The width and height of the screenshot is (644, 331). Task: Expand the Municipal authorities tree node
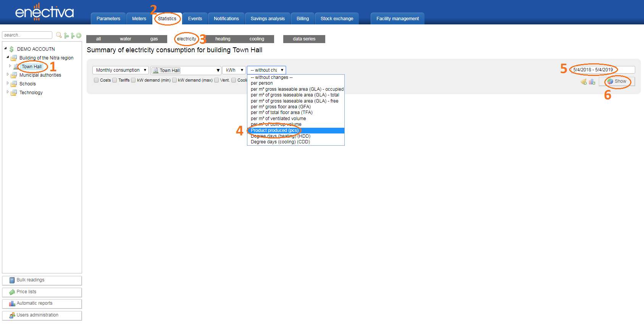coord(8,75)
